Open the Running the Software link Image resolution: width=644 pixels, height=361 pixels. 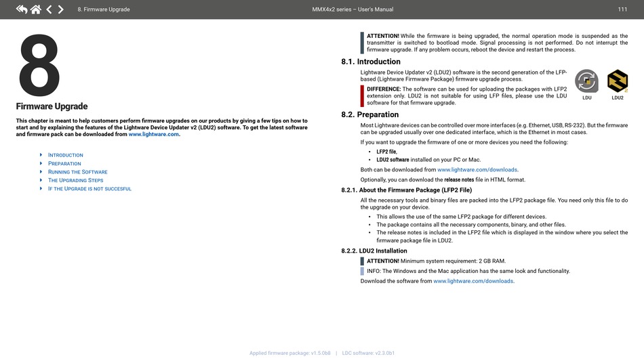pyautogui.click(x=78, y=172)
